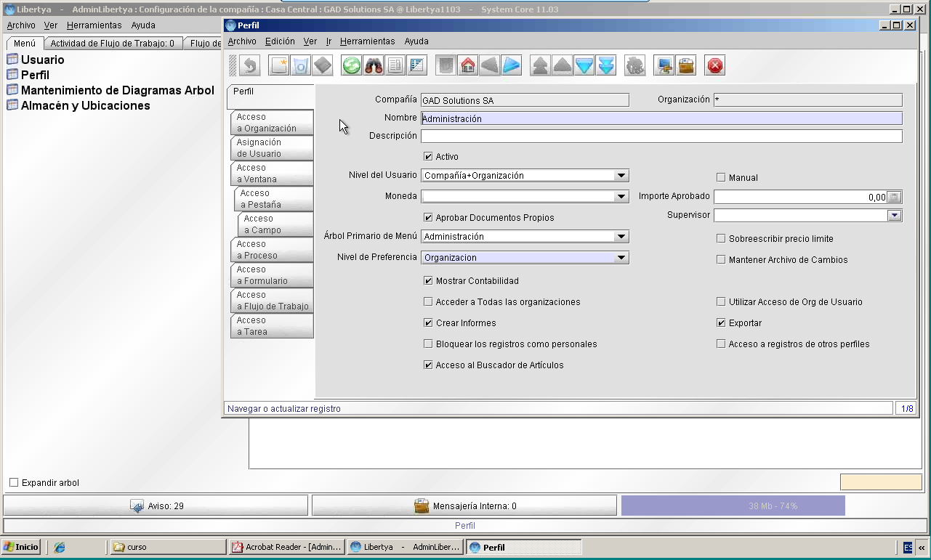Open the Nivel del Usuario dropdown
Image resolution: width=931 pixels, height=560 pixels.
pos(621,175)
